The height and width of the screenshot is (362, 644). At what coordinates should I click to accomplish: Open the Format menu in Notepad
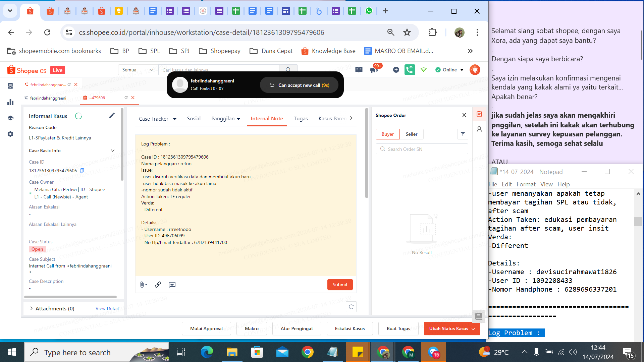click(x=526, y=184)
